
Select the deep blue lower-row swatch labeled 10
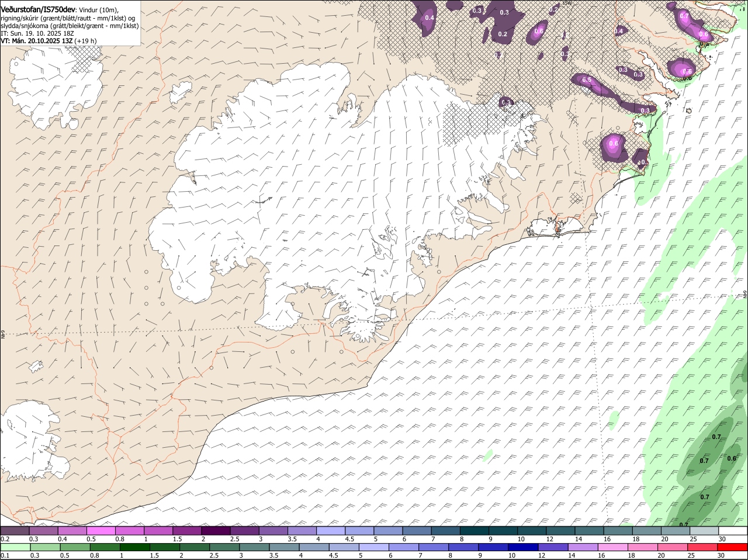tap(523, 547)
